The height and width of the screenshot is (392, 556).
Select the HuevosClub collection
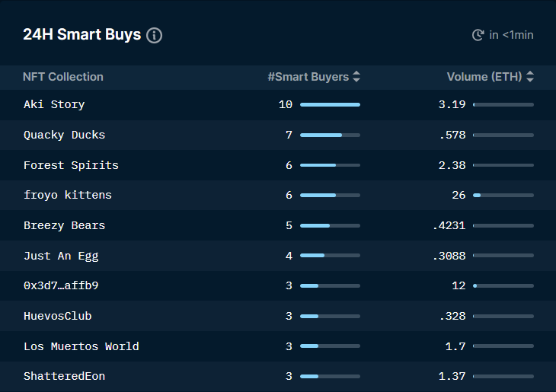(57, 316)
